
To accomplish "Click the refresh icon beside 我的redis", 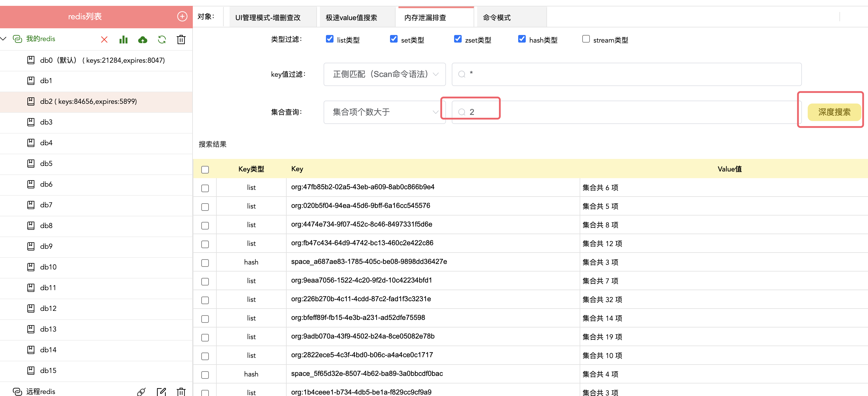I will click(162, 40).
